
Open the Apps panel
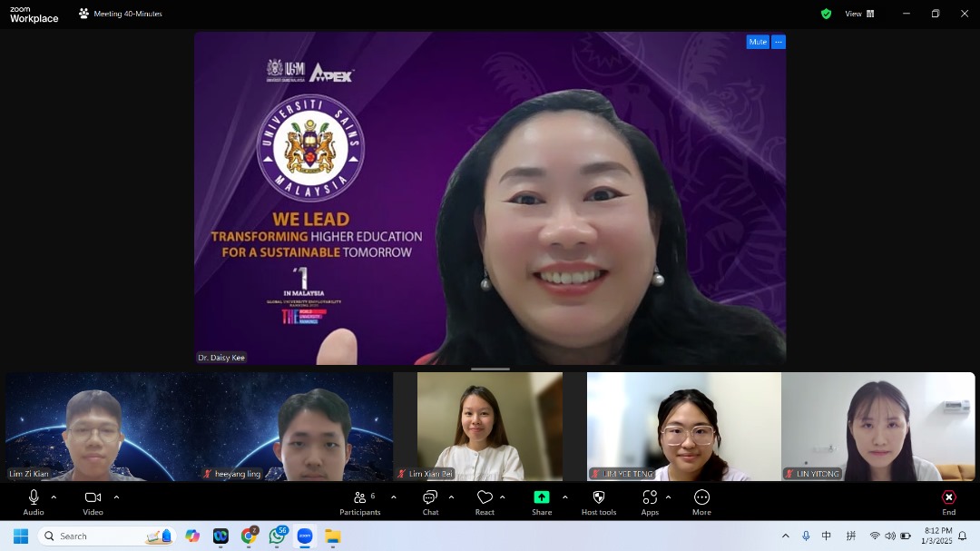pos(650,502)
